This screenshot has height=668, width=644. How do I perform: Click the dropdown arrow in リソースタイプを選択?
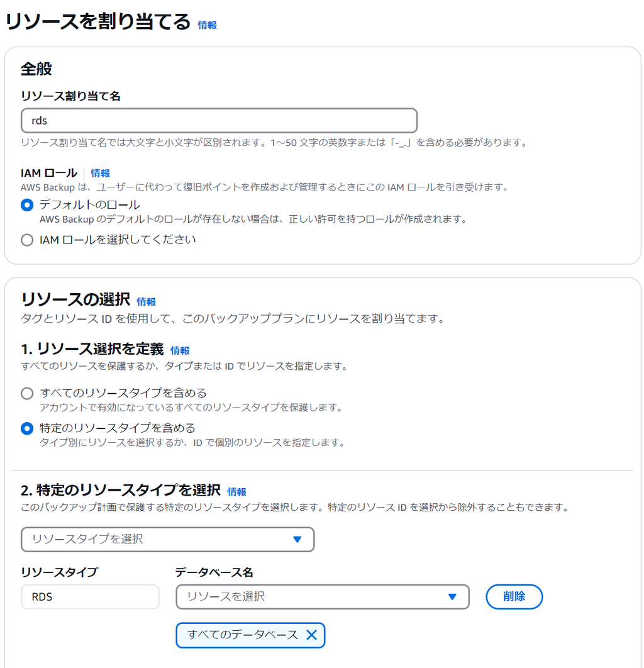(297, 539)
